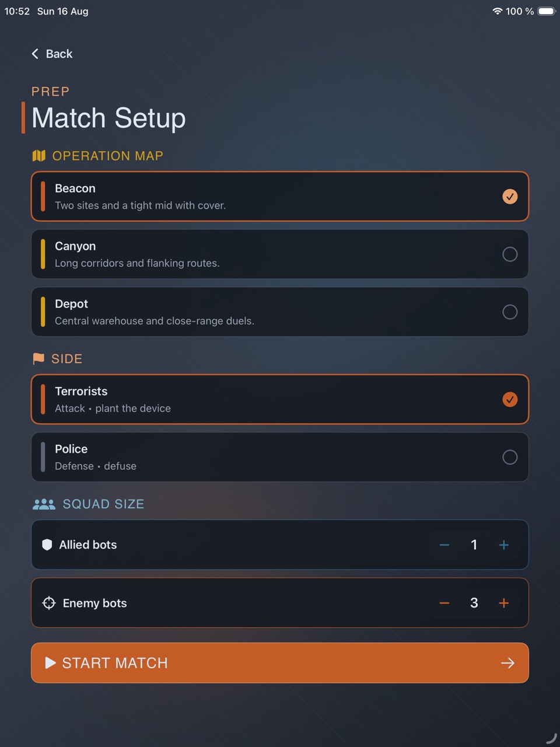The width and height of the screenshot is (560, 747).
Task: Click the Squad Size people icon
Action: coord(44,504)
